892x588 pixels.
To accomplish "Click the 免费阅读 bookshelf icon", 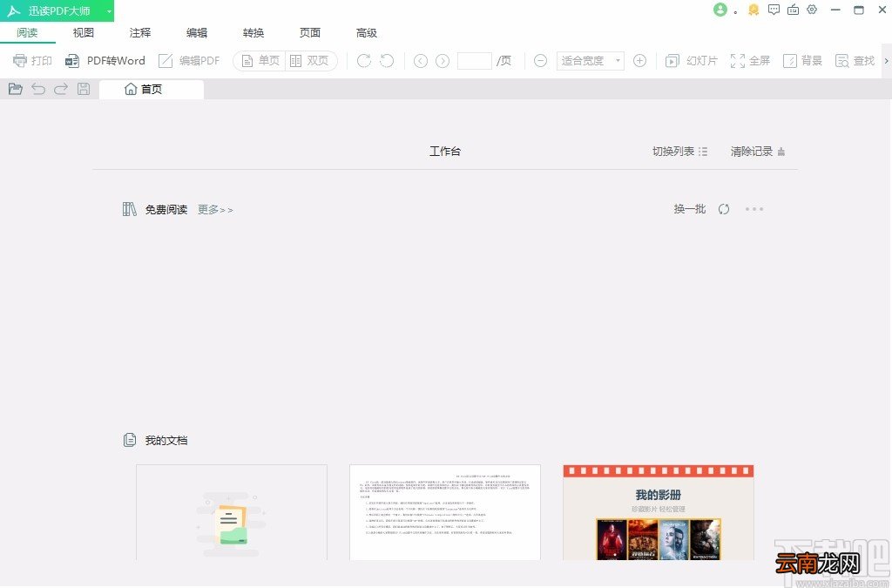I will click(130, 209).
